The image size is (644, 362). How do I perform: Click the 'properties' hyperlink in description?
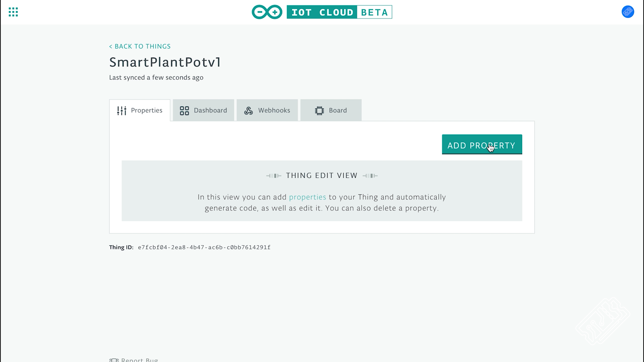point(307,196)
